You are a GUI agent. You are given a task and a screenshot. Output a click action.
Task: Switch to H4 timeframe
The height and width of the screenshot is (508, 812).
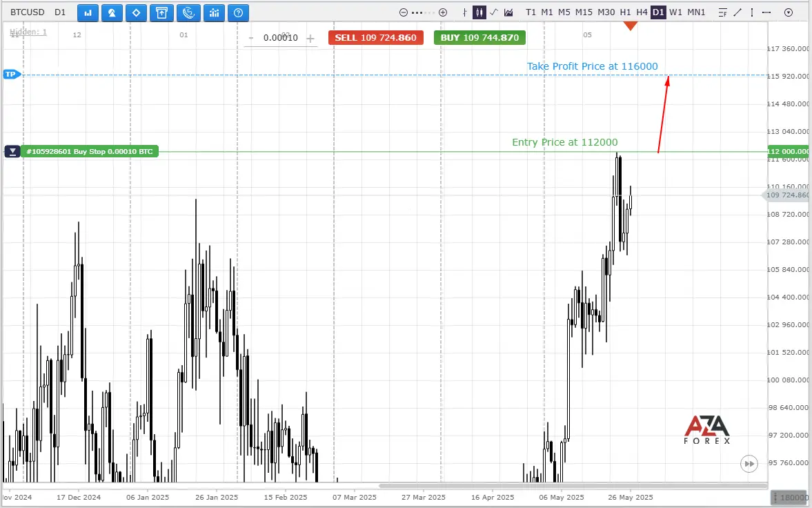(x=642, y=12)
